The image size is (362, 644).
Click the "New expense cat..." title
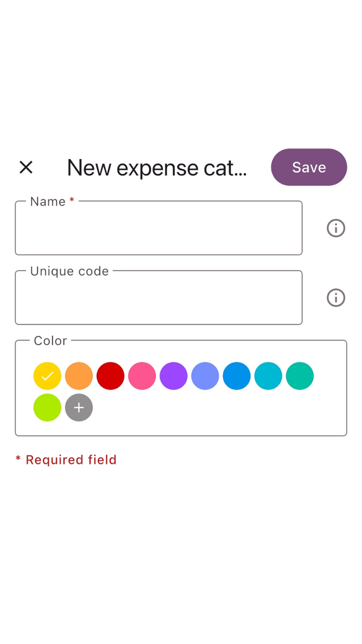[x=157, y=167]
